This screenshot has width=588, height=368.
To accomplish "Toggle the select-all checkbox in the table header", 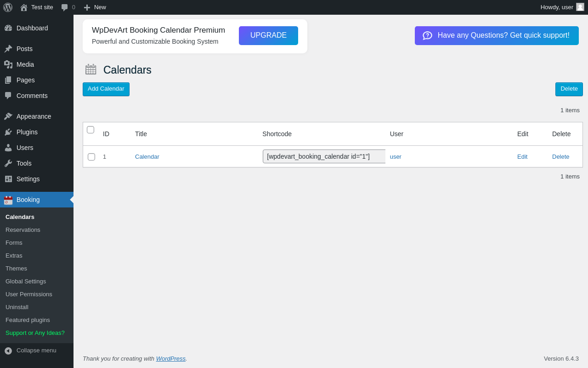I will (x=90, y=130).
